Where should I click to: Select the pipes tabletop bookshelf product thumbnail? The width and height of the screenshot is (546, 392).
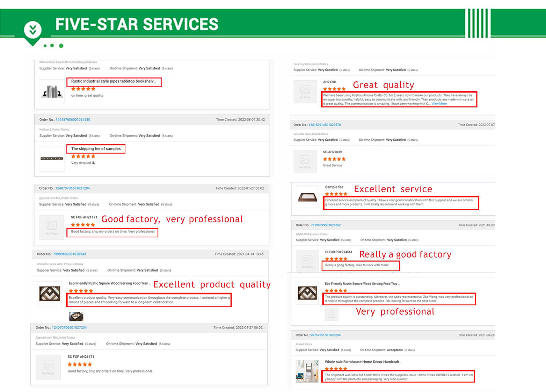pos(52,91)
